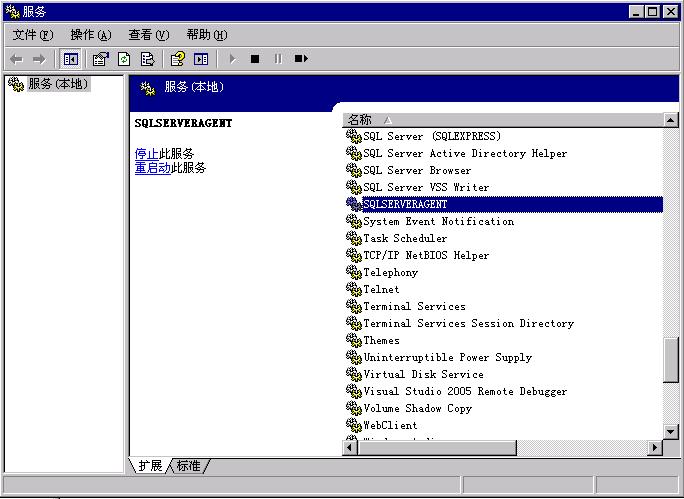
Task: Click the horizontal scrollbar right arrow
Action: [x=655, y=448]
